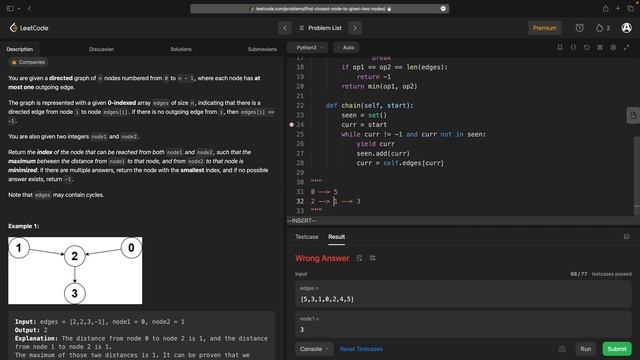Open the Python3 language dropdown
Image resolution: width=640 pixels, height=360 pixels.
pyautogui.click(x=308, y=47)
